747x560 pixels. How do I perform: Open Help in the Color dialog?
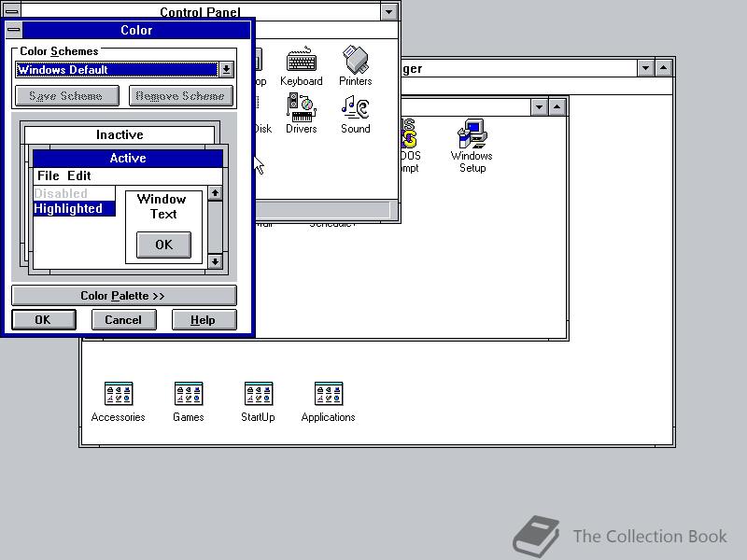pos(204,319)
